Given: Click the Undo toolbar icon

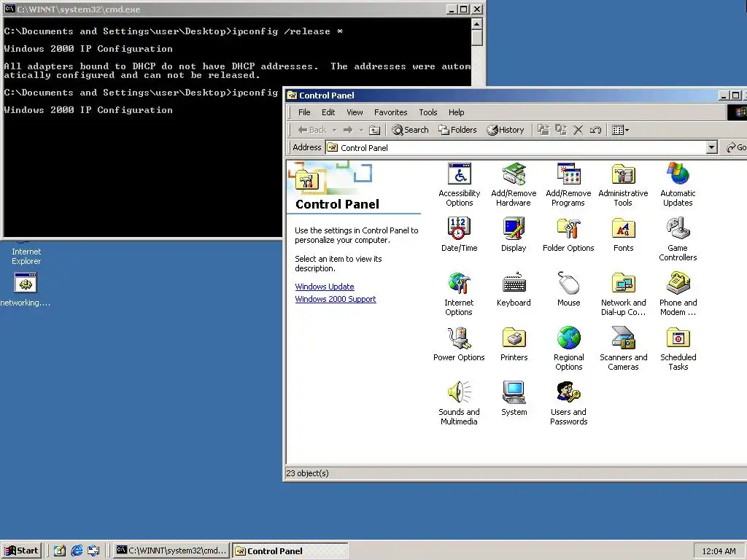Looking at the screenshot, I should point(595,130).
